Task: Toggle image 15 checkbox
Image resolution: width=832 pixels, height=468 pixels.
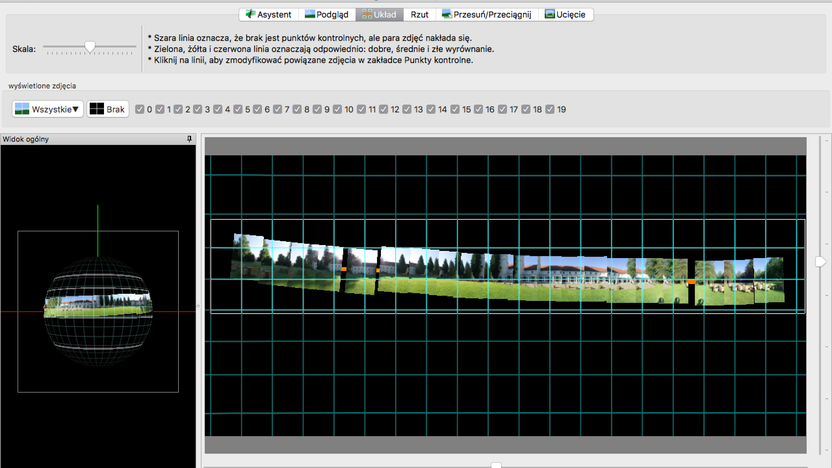Action: pos(455,109)
